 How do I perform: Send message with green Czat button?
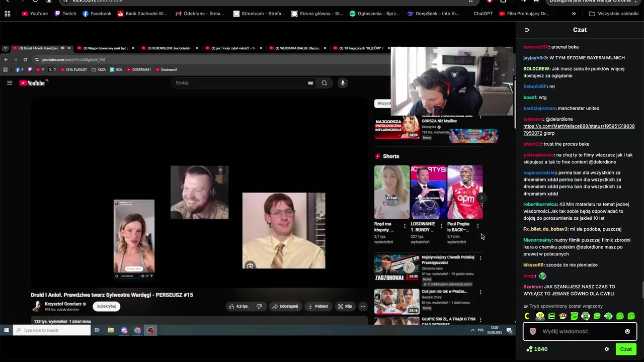pyautogui.click(x=626, y=349)
